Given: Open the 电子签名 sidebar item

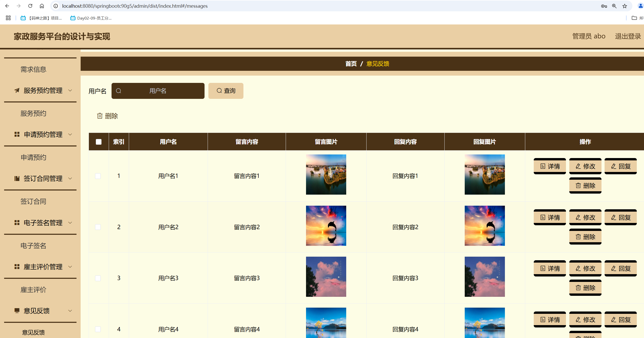Looking at the screenshot, I should pos(33,246).
